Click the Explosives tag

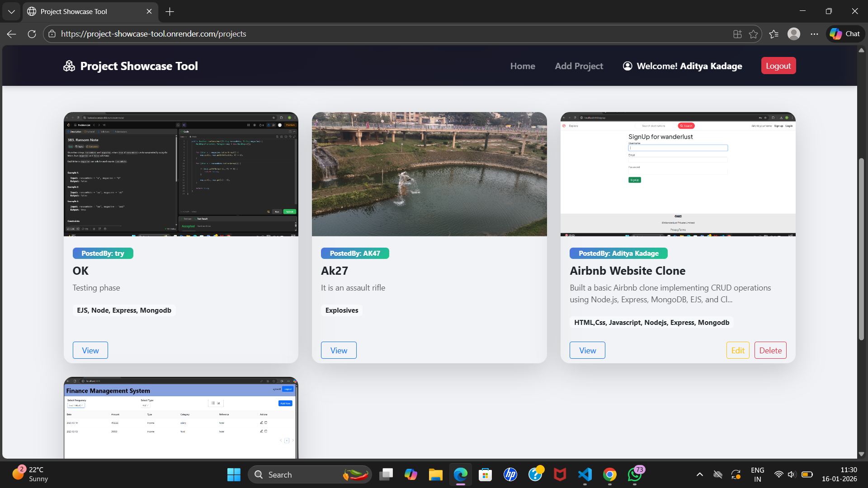point(342,310)
